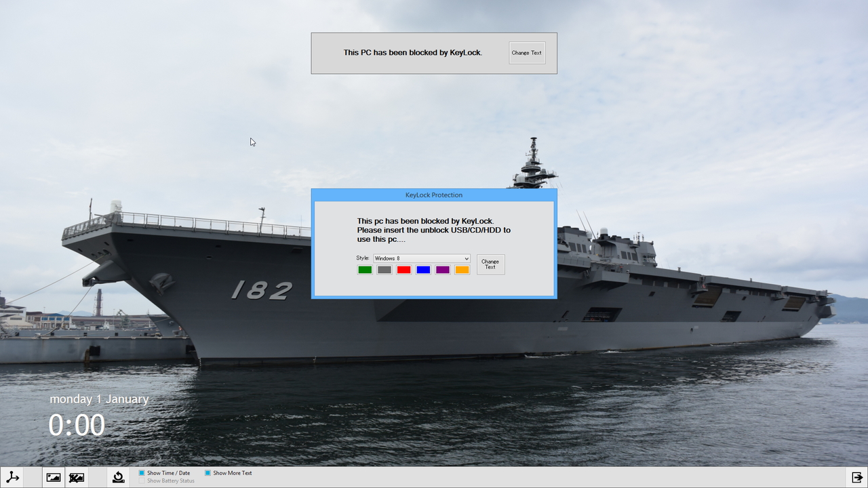Open the Style dropdown showing Windows 8
The width and height of the screenshot is (868, 488).
(x=422, y=258)
